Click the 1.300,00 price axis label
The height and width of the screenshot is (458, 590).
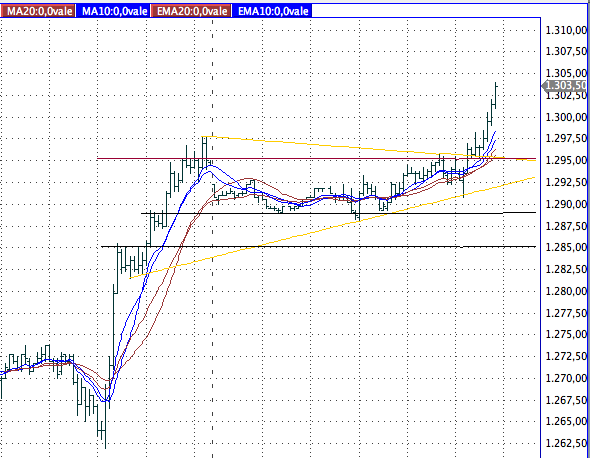pos(566,117)
